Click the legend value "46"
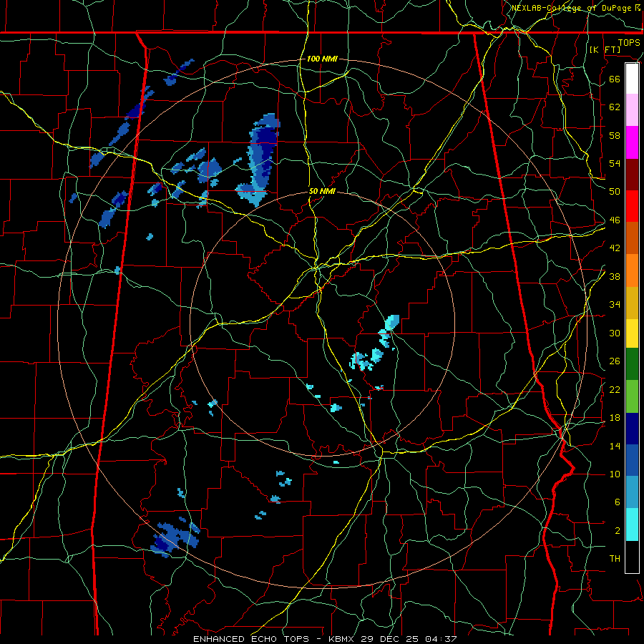 (x=615, y=220)
